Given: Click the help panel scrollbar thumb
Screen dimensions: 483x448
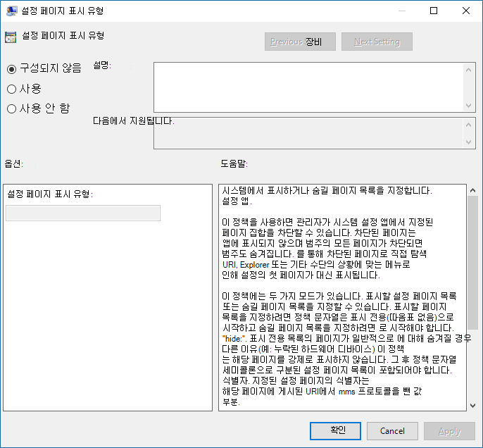Looking at the screenshot, I should pos(473,263).
